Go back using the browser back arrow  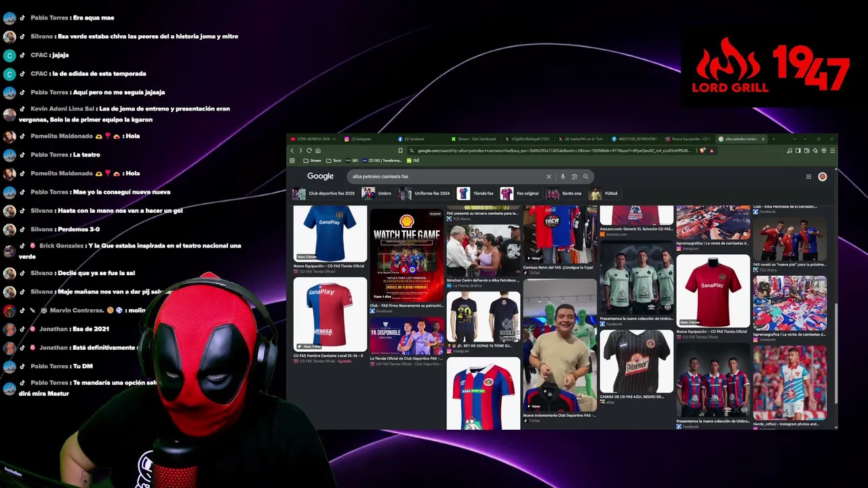pos(292,150)
